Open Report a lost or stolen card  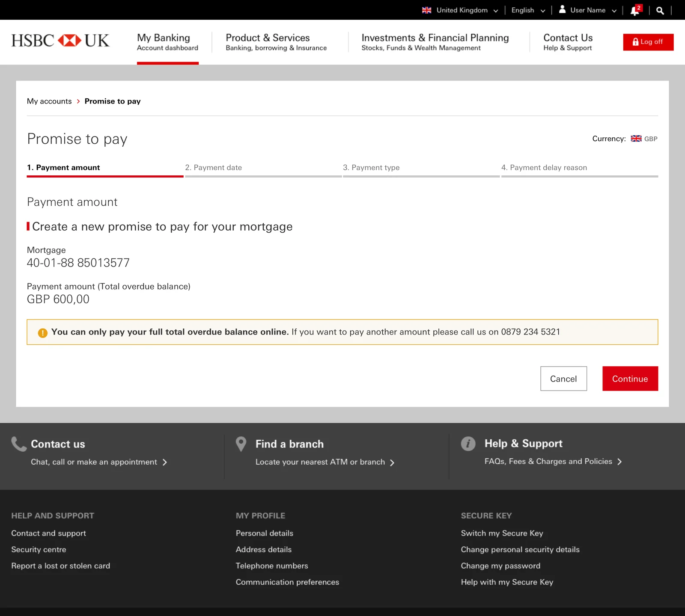pyautogui.click(x=60, y=566)
